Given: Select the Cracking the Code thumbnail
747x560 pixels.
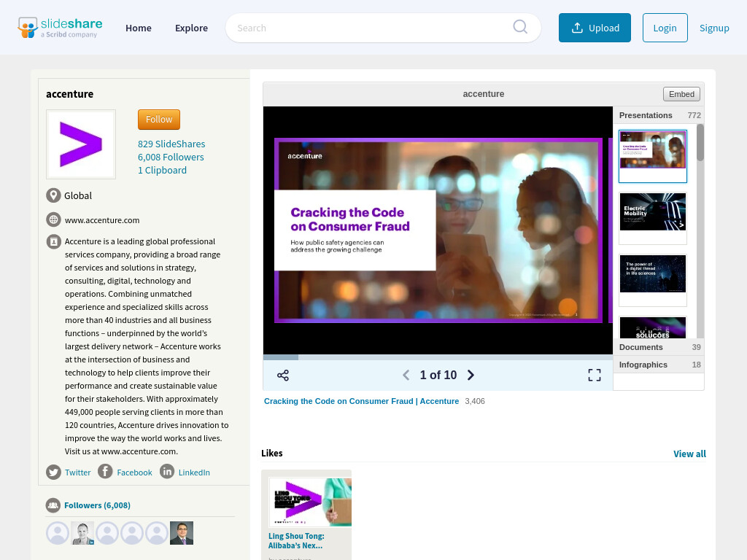Looking at the screenshot, I should (x=653, y=156).
